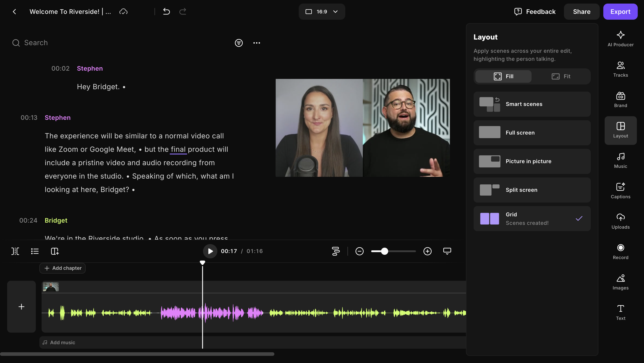Image resolution: width=644 pixels, height=363 pixels.
Task: Click the timeline zoom slider handle
Action: pos(385,251)
